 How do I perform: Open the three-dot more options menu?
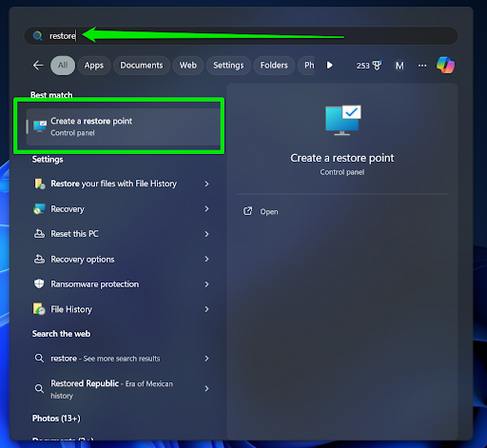(x=422, y=66)
